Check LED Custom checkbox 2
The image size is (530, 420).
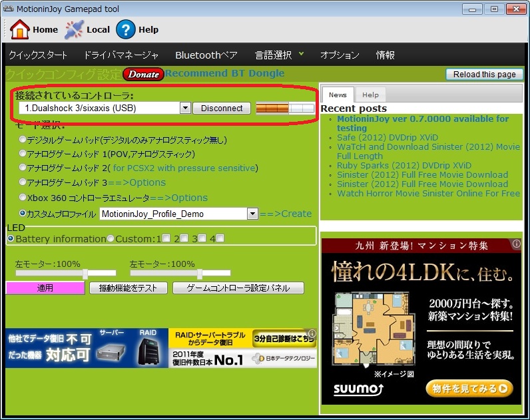pyautogui.click(x=184, y=238)
